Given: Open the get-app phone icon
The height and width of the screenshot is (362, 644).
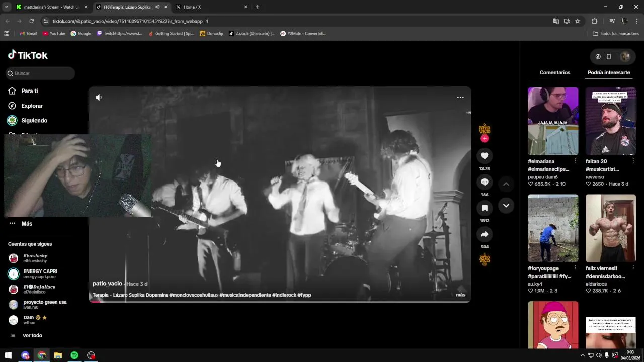Looking at the screenshot, I should coord(609,57).
